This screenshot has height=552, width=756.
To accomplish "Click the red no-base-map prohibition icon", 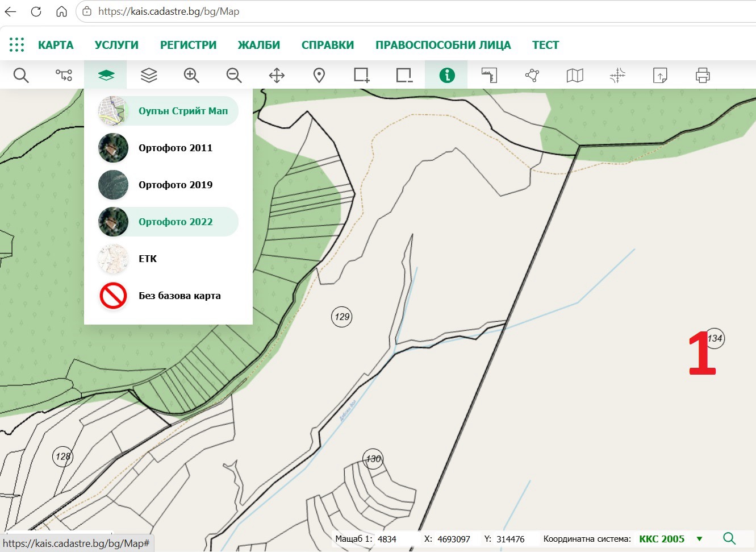I will point(113,296).
